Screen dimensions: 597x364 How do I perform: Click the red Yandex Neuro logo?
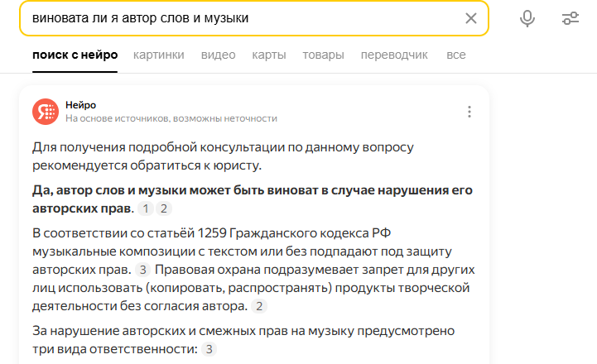(46, 112)
